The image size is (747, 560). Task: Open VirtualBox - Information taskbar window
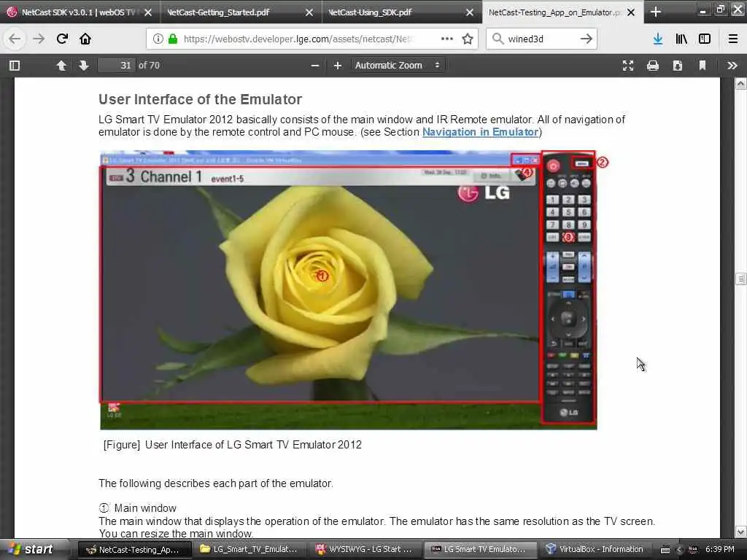[x=595, y=550]
